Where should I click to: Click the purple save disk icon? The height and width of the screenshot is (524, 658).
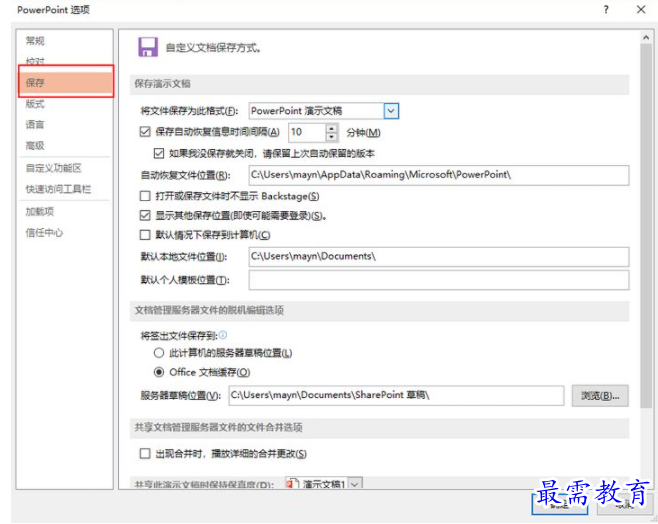148,47
